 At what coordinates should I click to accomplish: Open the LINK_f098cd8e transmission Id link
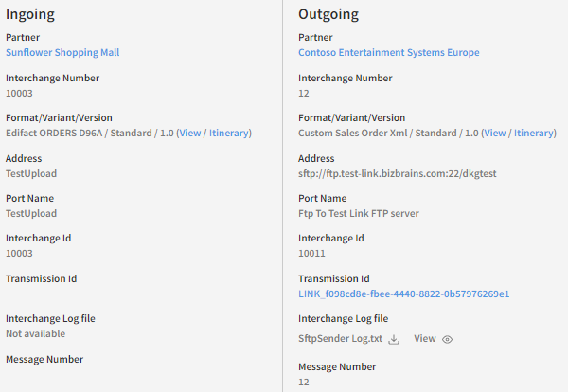click(403, 294)
